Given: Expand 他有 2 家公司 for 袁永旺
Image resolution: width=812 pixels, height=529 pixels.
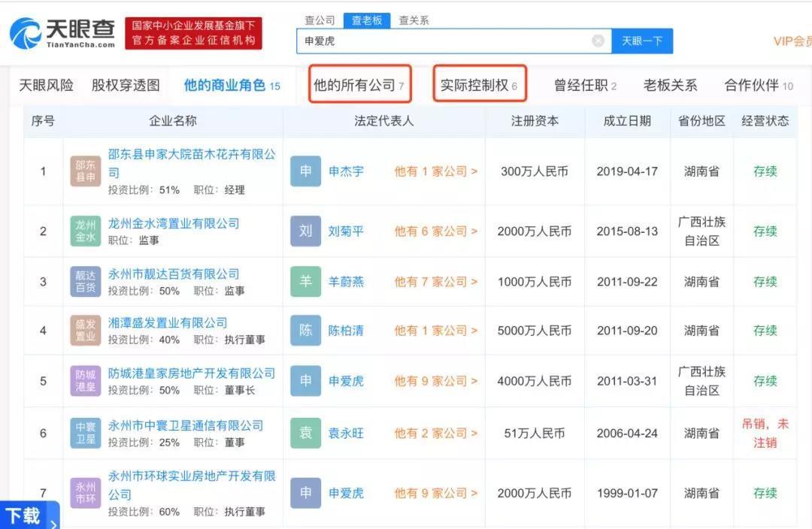Looking at the screenshot, I should pos(435,433).
